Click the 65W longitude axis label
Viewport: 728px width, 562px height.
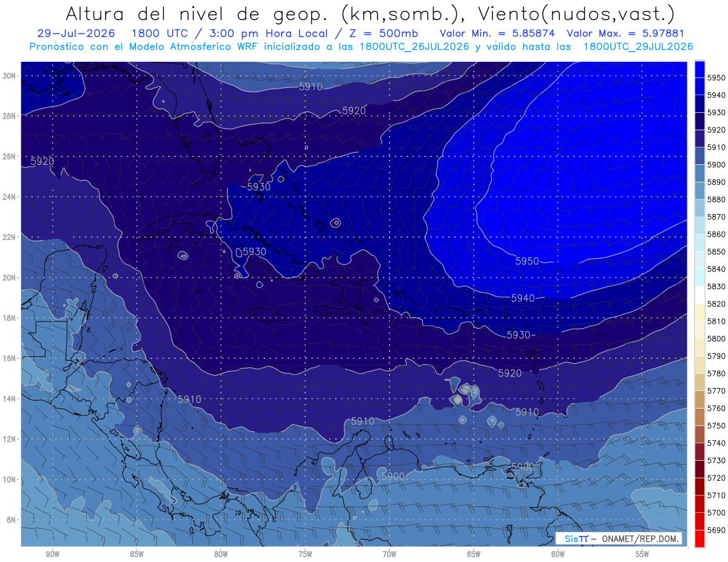474,554
